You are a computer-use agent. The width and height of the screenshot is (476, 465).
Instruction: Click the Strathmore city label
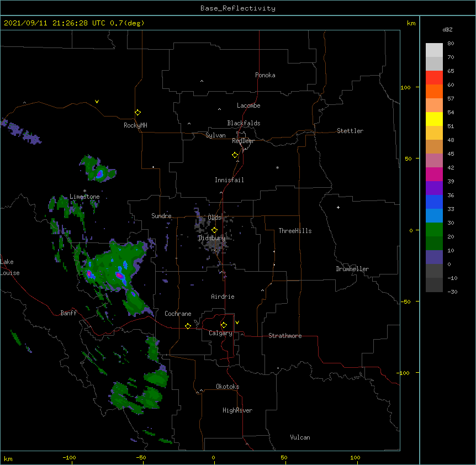pyautogui.click(x=285, y=336)
